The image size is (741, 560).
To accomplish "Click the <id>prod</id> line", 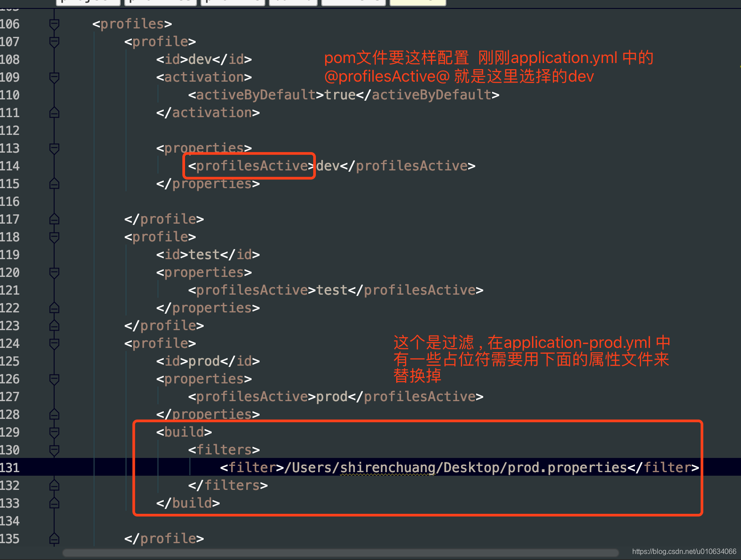I will (x=208, y=361).
